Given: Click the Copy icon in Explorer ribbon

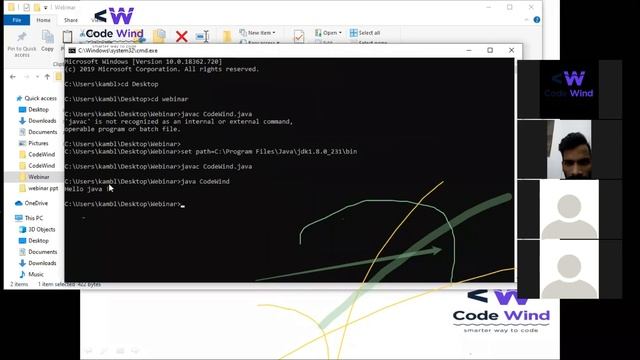Looking at the screenshot, I should pyautogui.click(x=47, y=41).
